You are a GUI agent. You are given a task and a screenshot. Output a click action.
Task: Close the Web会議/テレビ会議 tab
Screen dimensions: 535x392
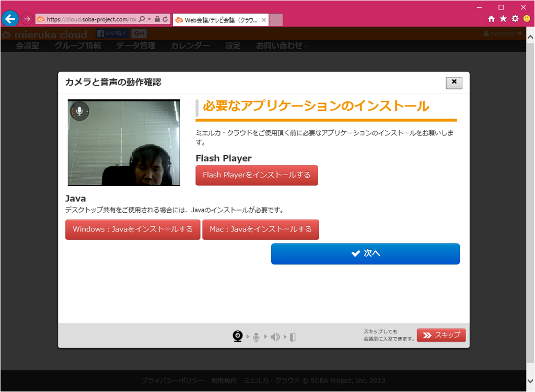[x=264, y=20]
